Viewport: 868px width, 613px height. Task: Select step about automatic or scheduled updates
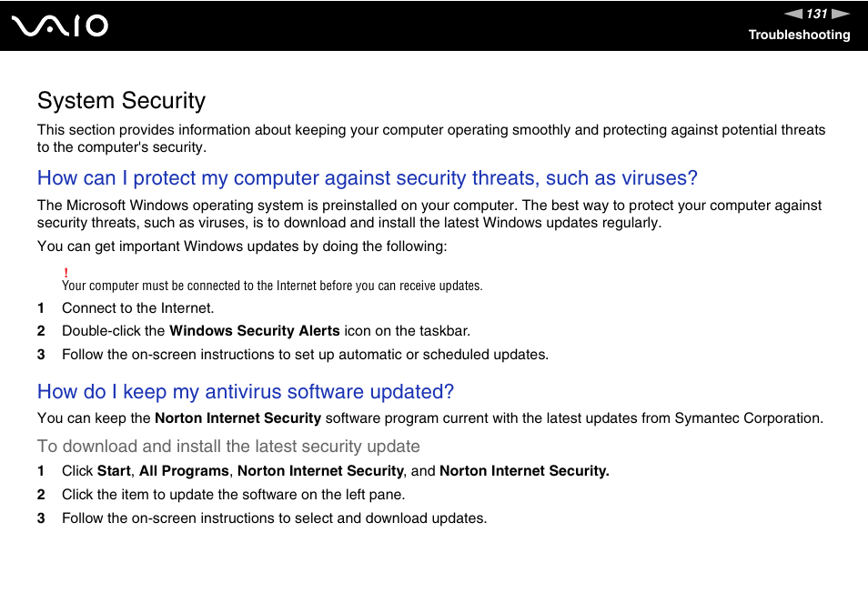[x=305, y=355]
